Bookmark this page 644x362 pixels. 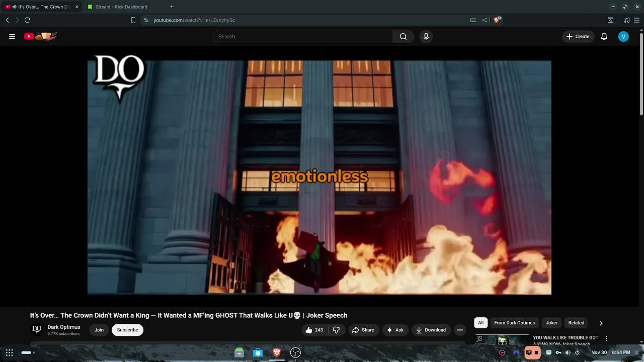tap(133, 20)
